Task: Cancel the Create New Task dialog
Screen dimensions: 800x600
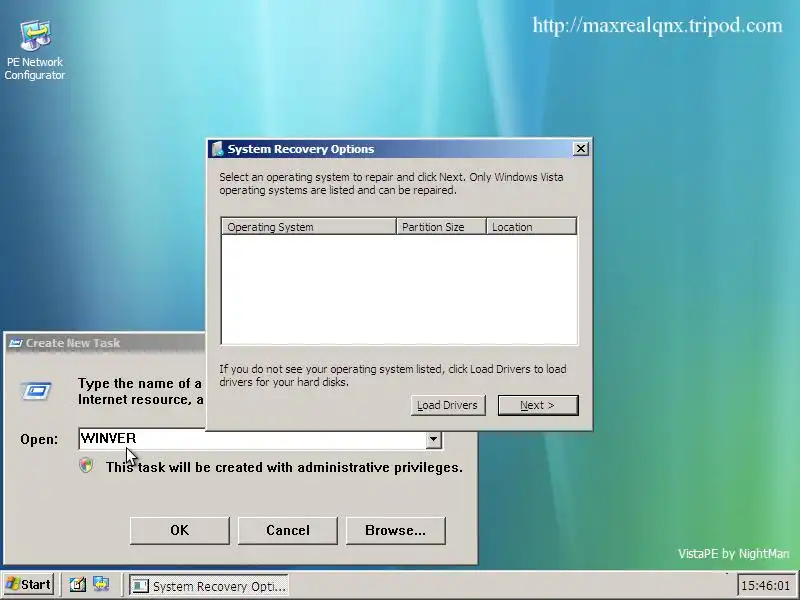Action: click(x=288, y=531)
